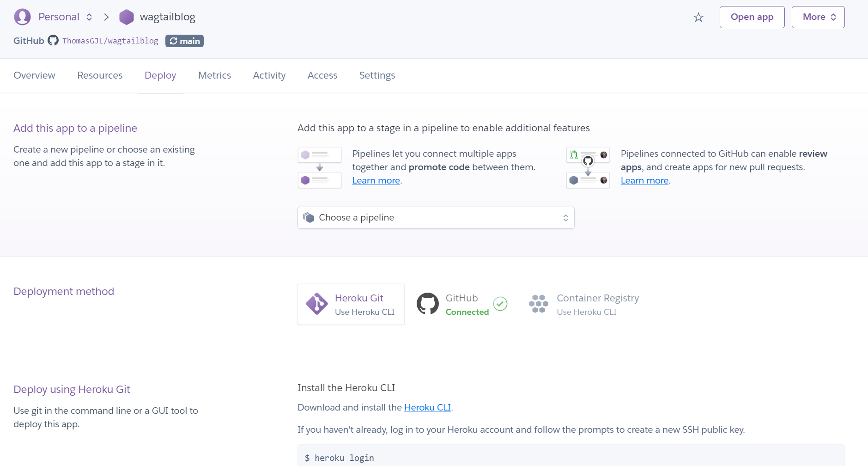The width and height of the screenshot is (868, 466).
Task: Switch to the Resources tab
Action: tap(100, 75)
